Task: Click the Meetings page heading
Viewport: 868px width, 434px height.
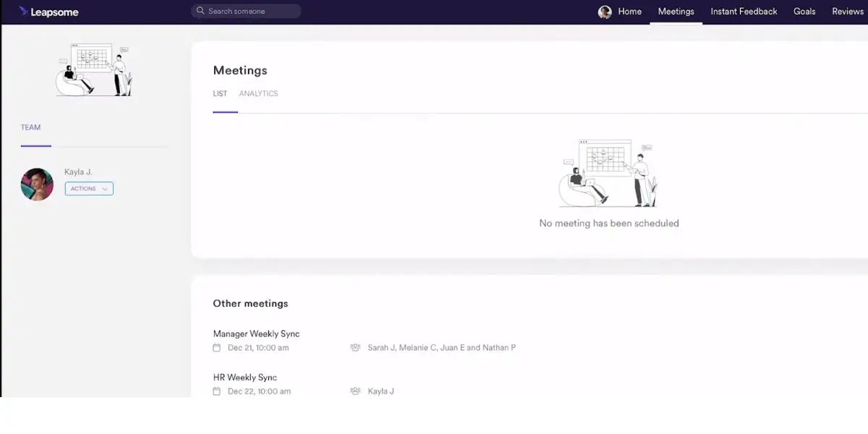Action: pos(240,70)
